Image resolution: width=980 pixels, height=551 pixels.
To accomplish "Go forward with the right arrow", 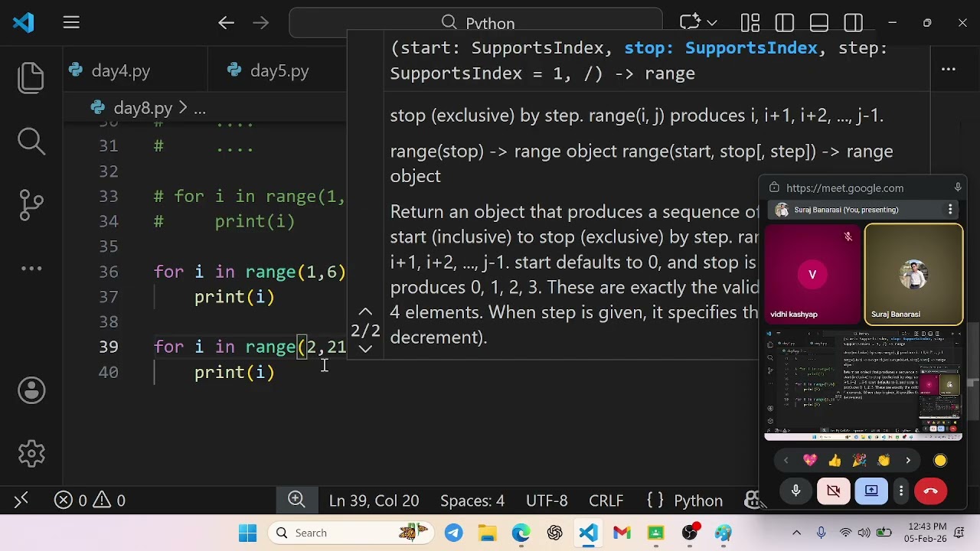I will 260,23.
